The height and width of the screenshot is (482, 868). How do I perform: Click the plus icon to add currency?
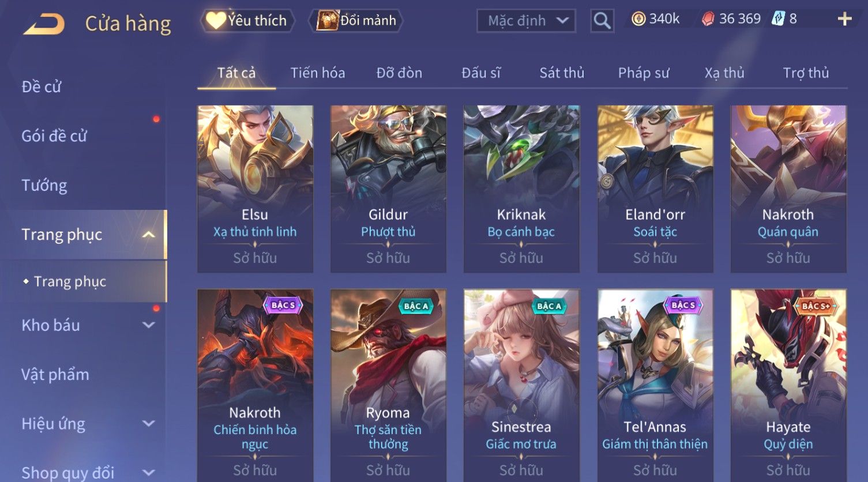click(x=844, y=20)
